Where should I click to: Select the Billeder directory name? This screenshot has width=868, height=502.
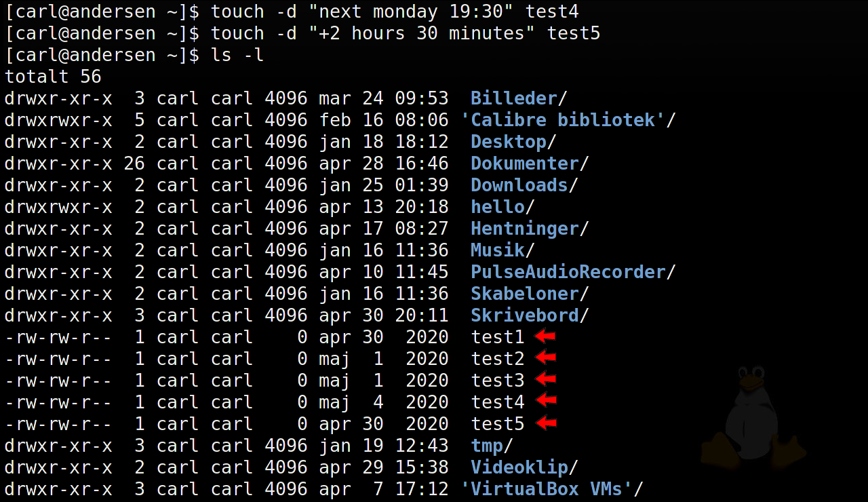click(x=513, y=98)
